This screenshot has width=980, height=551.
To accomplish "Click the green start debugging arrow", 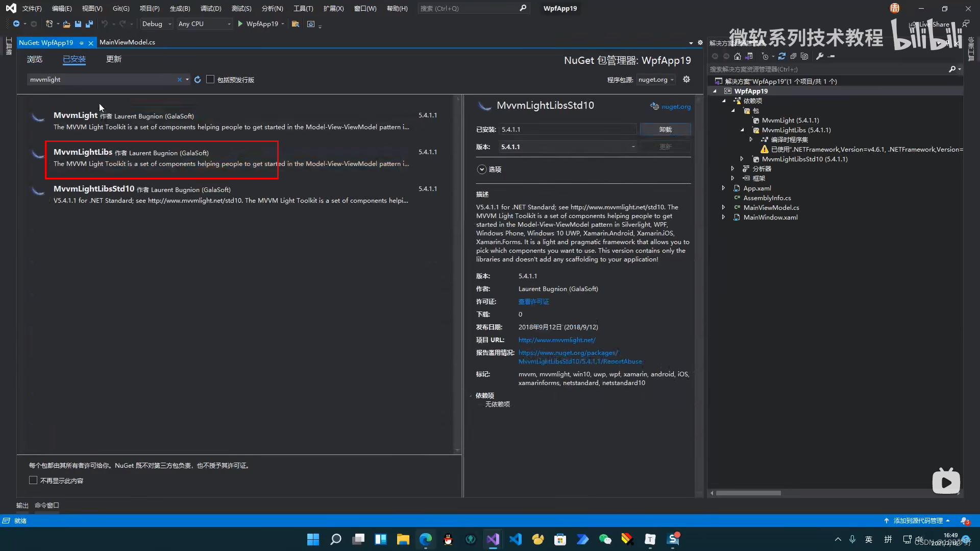I will [240, 24].
